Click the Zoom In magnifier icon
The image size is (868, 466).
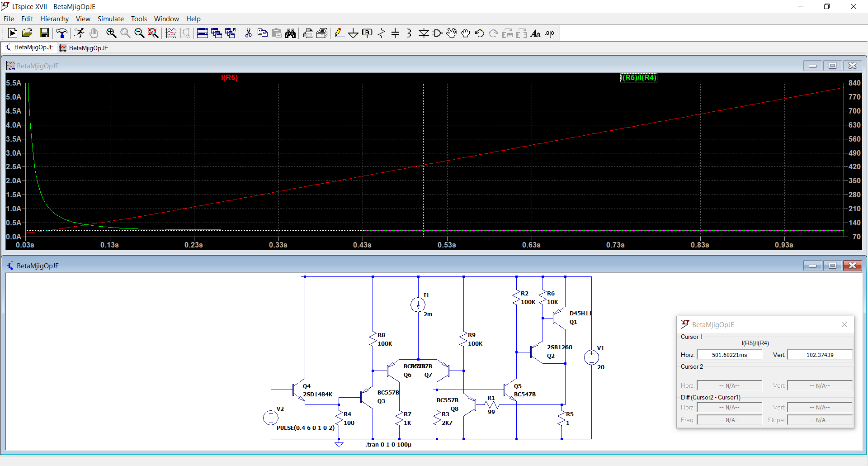[x=111, y=33]
